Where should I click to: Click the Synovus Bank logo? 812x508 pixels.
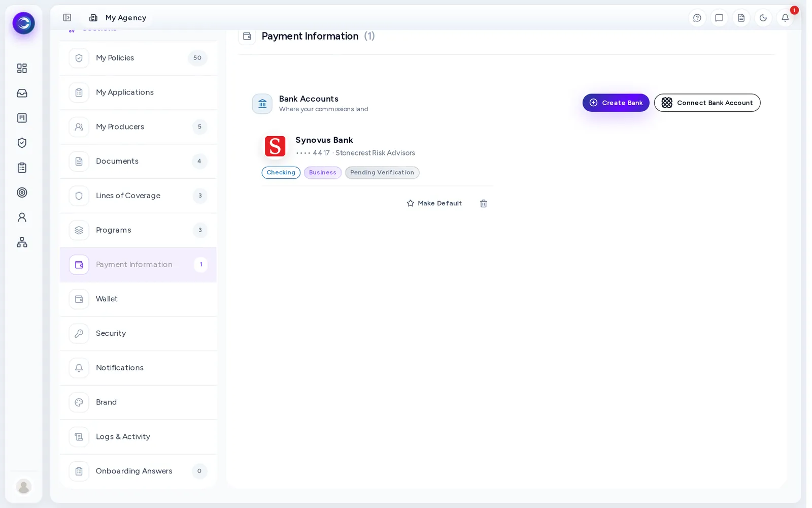click(275, 146)
